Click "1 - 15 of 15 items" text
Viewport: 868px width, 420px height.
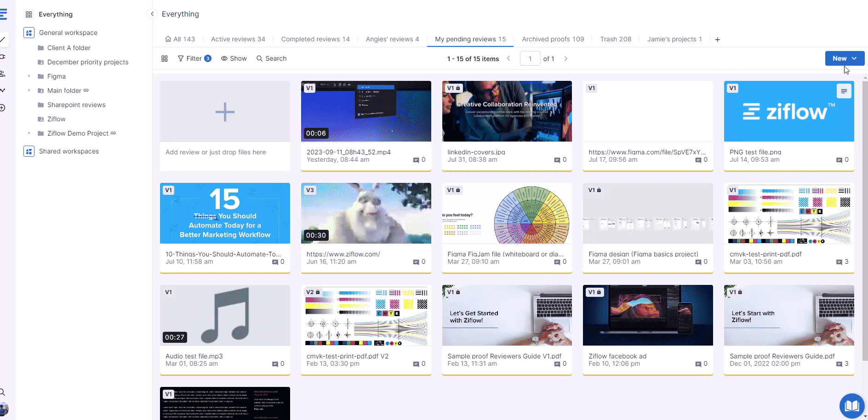pyautogui.click(x=473, y=59)
